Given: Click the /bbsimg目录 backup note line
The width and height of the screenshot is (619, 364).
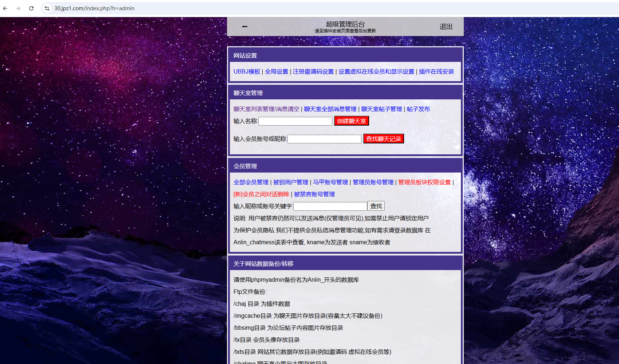Looking at the screenshot, I should tap(288, 328).
